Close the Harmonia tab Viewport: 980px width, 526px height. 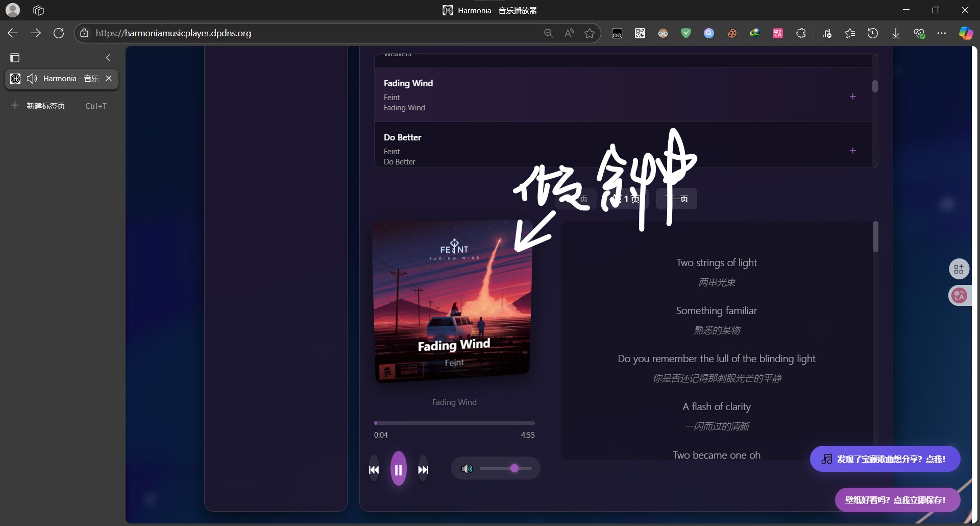coord(109,79)
